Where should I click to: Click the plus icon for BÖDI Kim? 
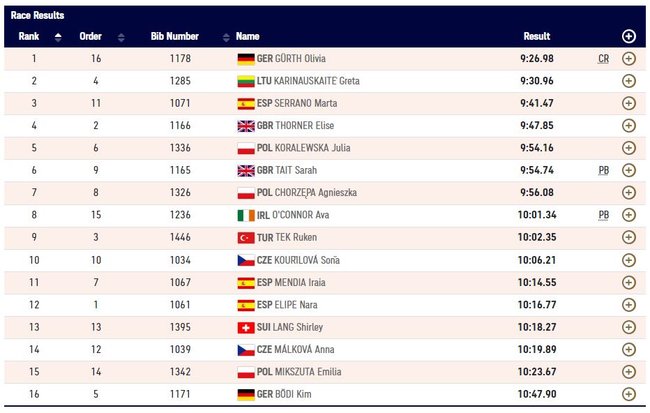[628, 394]
